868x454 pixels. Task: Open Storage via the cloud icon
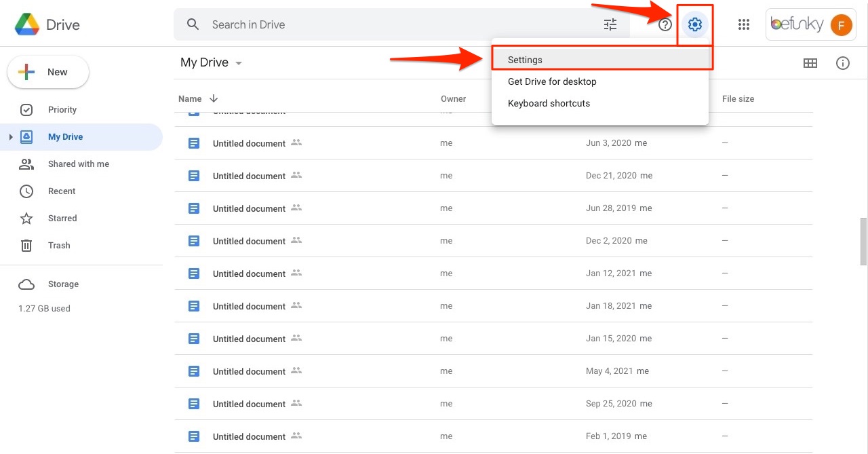pos(26,284)
